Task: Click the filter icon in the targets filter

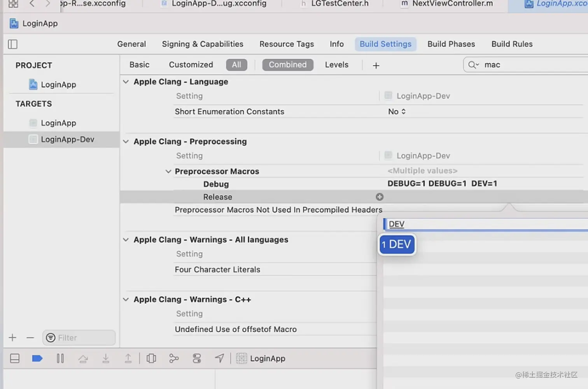Action: click(x=51, y=338)
